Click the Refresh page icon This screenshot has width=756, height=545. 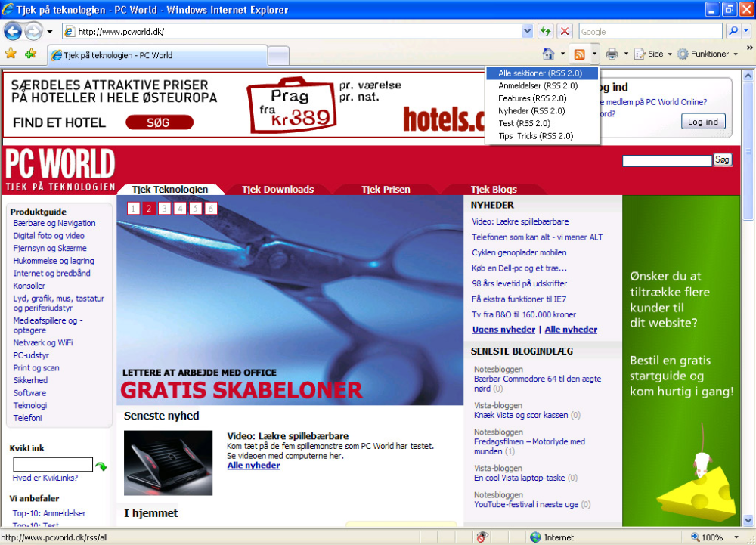(x=545, y=31)
